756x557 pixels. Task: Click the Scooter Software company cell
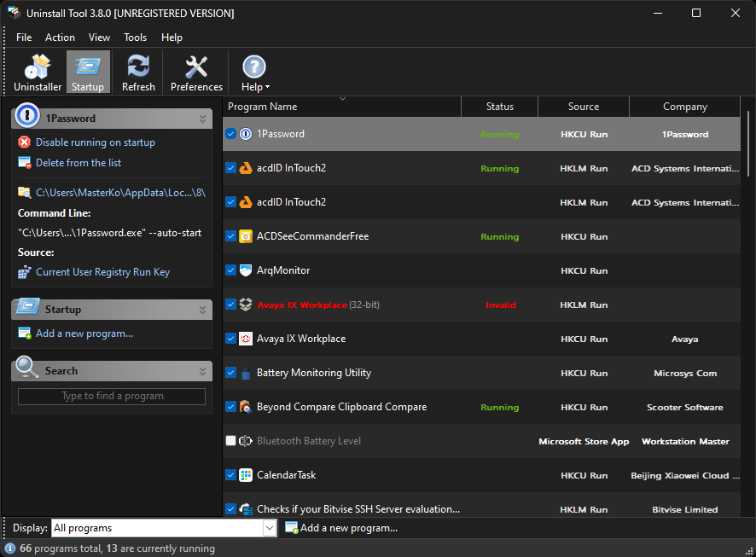684,408
